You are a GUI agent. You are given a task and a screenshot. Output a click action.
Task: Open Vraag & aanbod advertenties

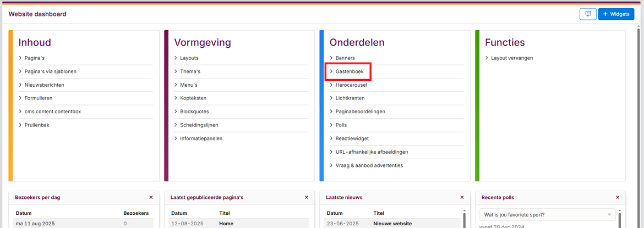(x=369, y=165)
